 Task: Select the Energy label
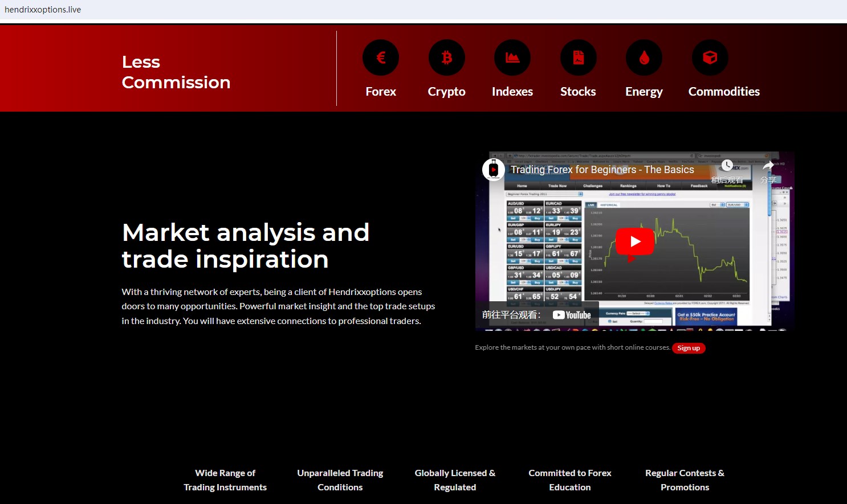pos(644,92)
